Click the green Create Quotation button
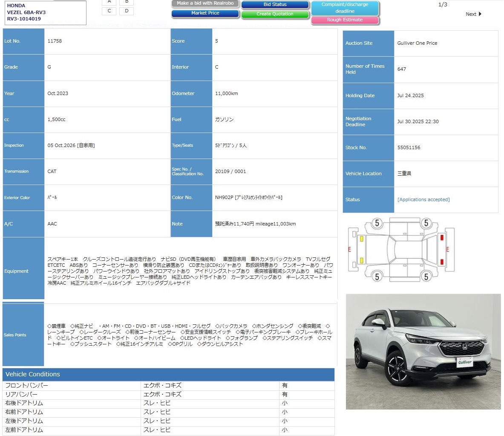 coord(275,14)
